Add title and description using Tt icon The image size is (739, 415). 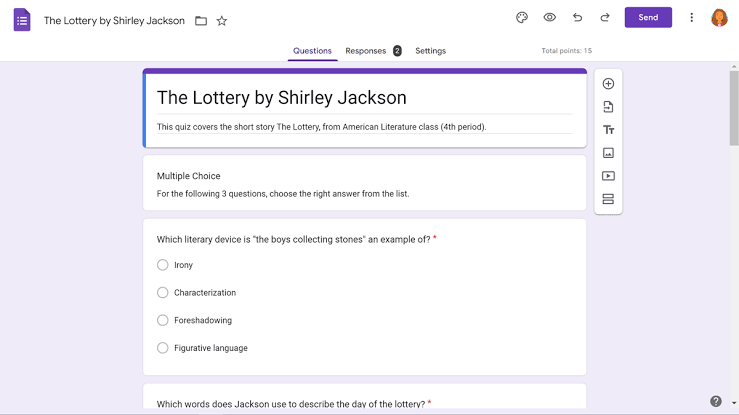[x=608, y=130]
